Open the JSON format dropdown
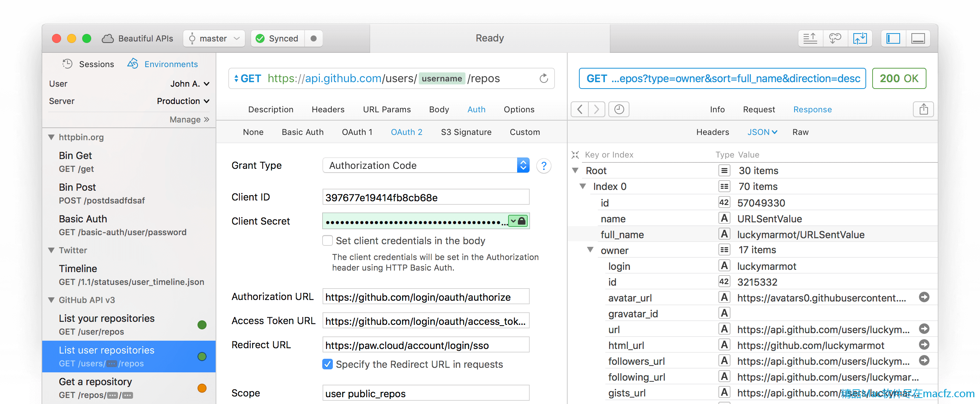This screenshot has width=980, height=404. [762, 132]
